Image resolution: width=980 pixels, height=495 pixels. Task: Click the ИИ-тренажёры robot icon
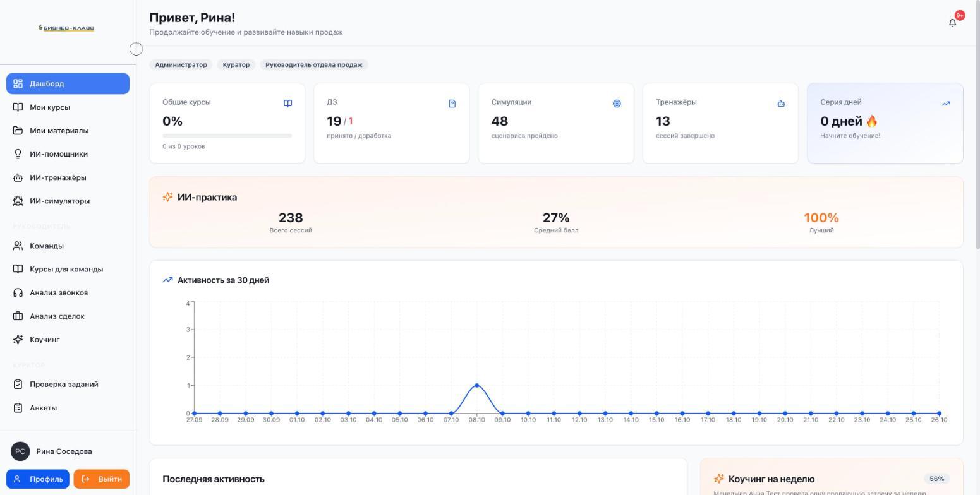18,177
